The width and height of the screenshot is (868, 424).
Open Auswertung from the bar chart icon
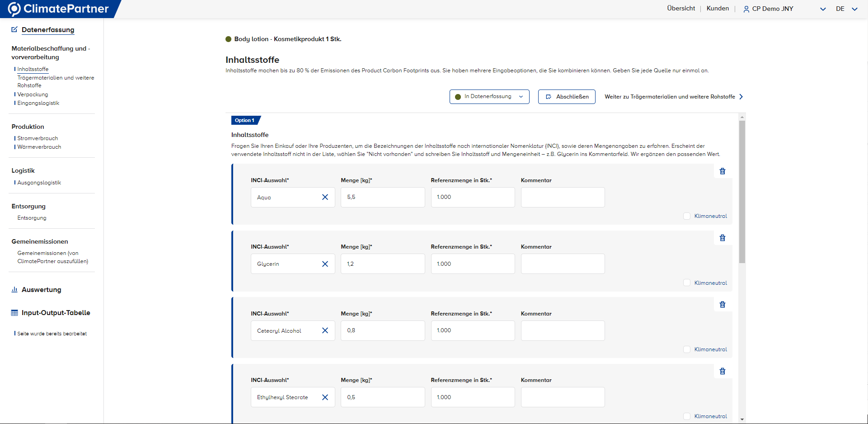[14, 290]
